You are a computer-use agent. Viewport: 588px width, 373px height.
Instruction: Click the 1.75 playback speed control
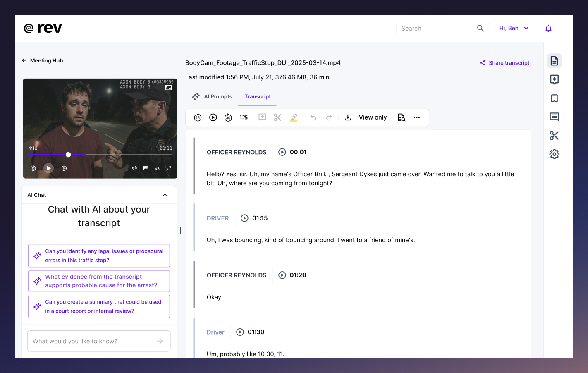(244, 117)
